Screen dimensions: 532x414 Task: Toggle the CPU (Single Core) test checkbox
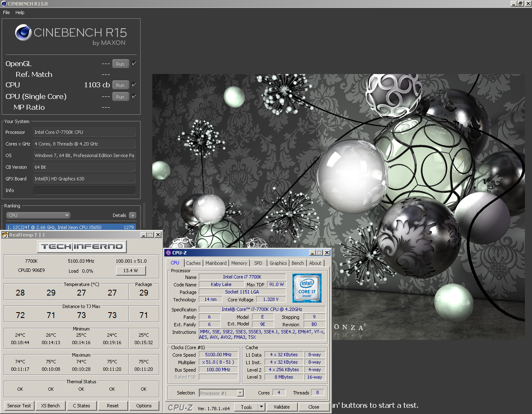(x=134, y=96)
